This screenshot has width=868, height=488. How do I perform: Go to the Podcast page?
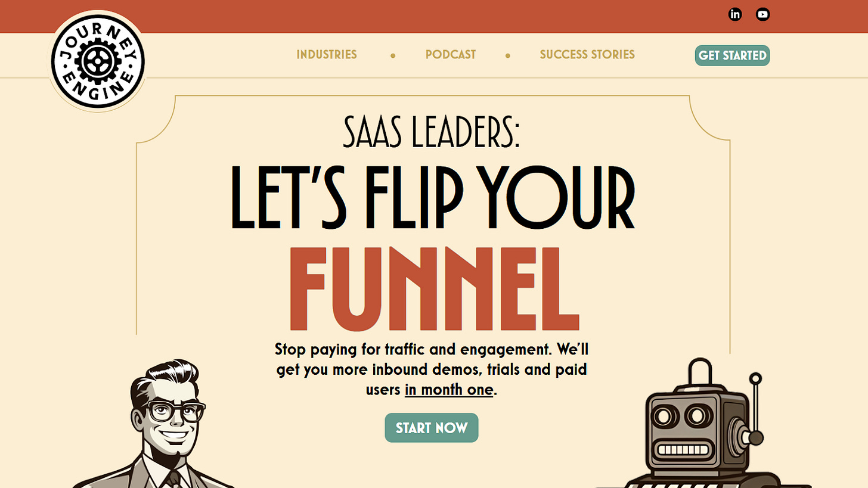[x=451, y=55]
